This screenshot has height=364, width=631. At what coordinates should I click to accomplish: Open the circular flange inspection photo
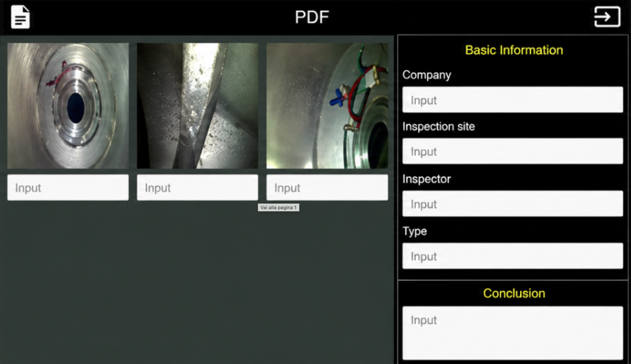tap(68, 106)
